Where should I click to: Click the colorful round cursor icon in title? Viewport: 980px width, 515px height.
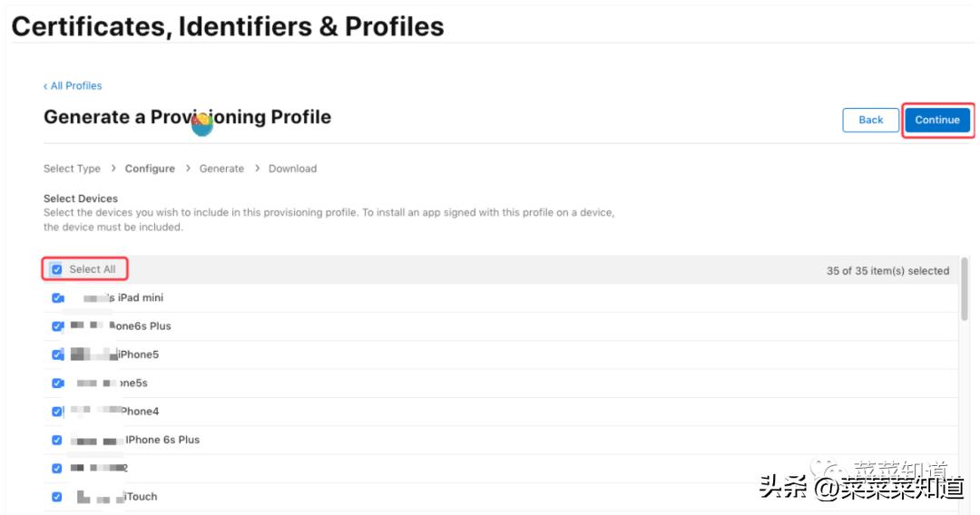(x=202, y=124)
